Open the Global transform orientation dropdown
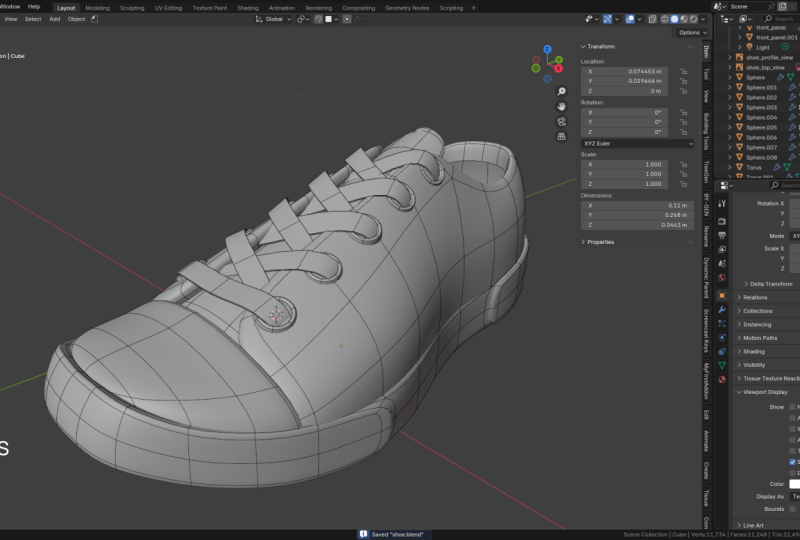This screenshot has width=800, height=540. click(273, 19)
